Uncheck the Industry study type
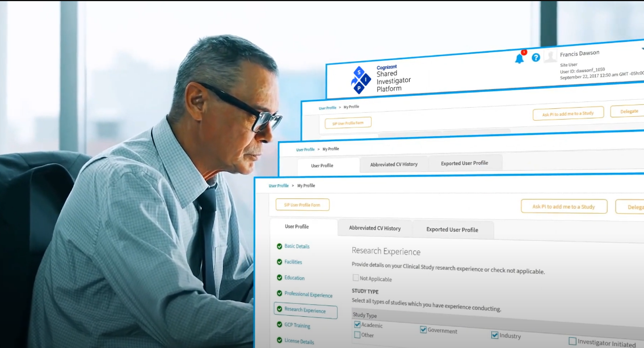 point(495,336)
